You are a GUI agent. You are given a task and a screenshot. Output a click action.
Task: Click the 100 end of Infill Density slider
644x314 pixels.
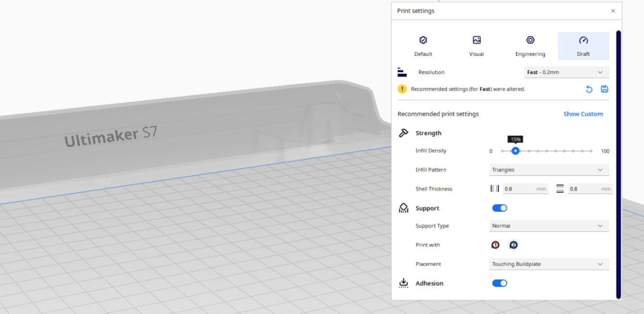point(605,151)
